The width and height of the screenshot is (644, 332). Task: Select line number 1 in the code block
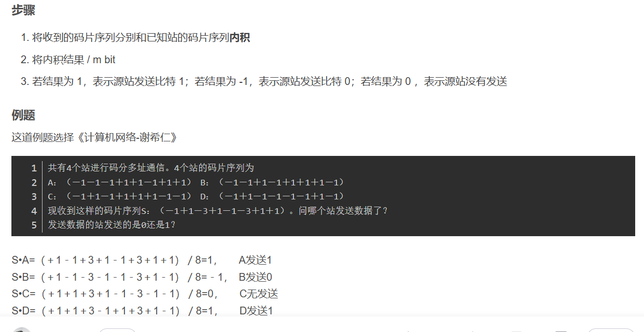tap(34, 168)
